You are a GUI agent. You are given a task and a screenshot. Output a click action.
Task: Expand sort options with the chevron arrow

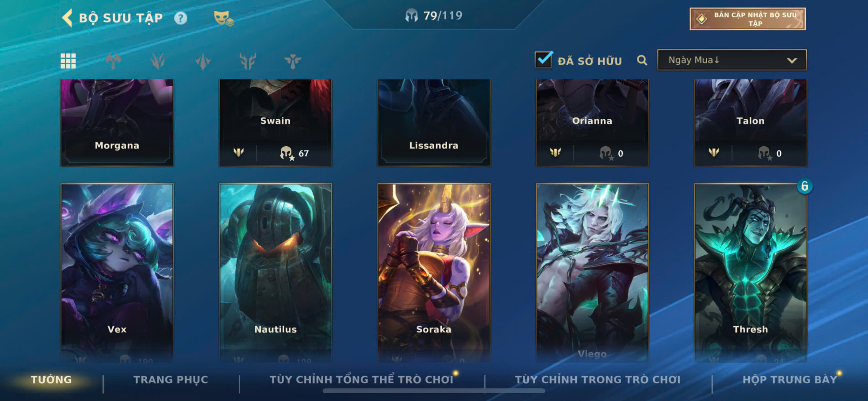pos(792,61)
